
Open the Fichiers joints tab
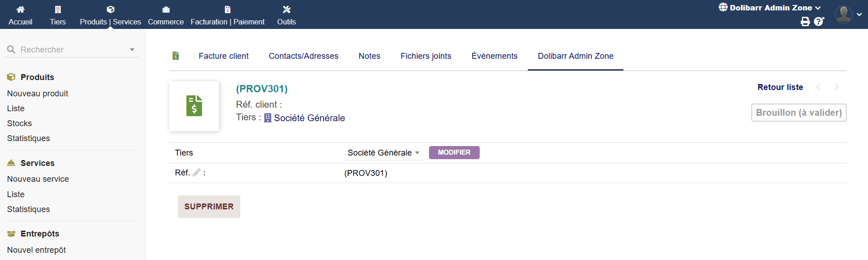pyautogui.click(x=425, y=56)
